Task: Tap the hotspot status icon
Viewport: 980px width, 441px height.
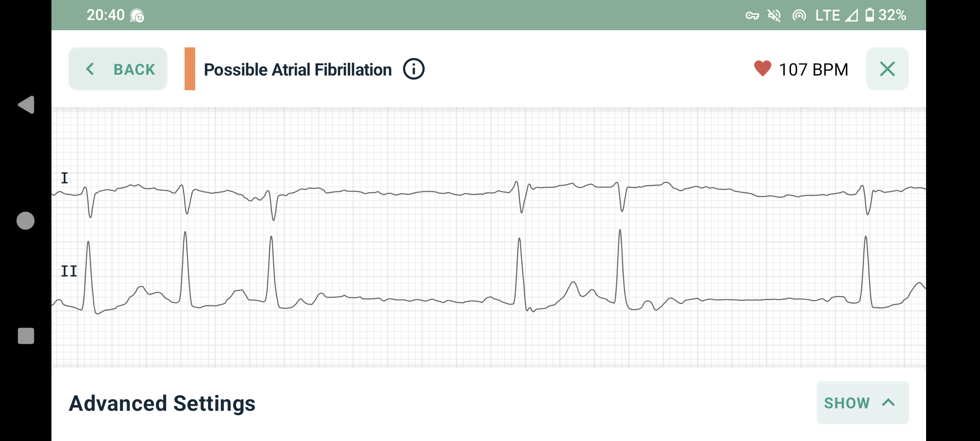Action: pos(799,16)
